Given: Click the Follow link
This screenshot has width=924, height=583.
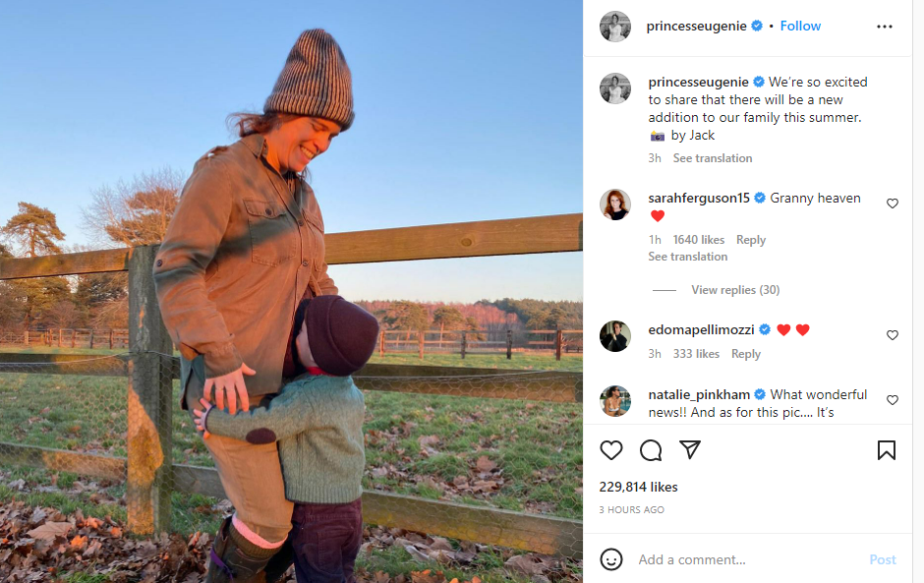Looking at the screenshot, I should coord(800,26).
